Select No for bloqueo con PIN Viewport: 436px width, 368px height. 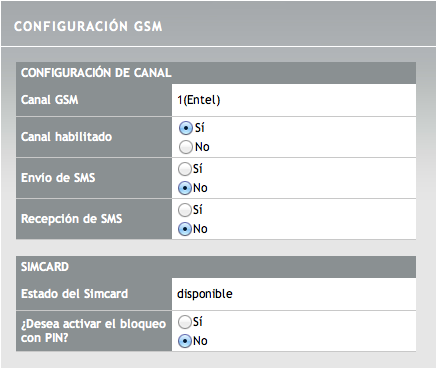[184, 341]
